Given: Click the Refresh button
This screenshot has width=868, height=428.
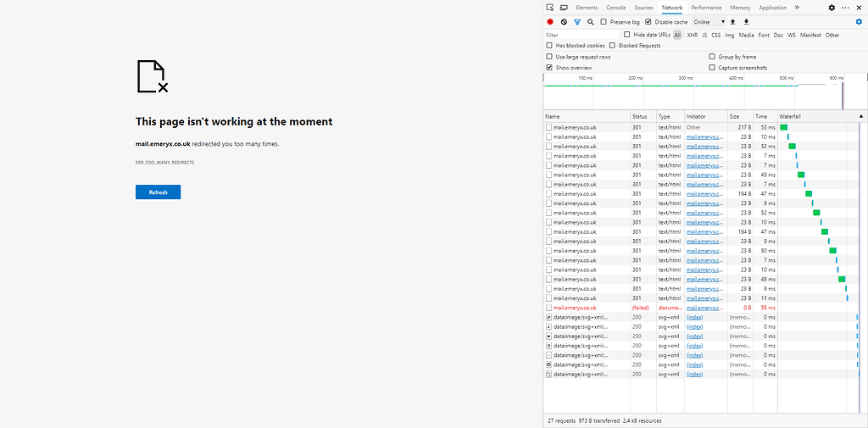Looking at the screenshot, I should tap(158, 192).
